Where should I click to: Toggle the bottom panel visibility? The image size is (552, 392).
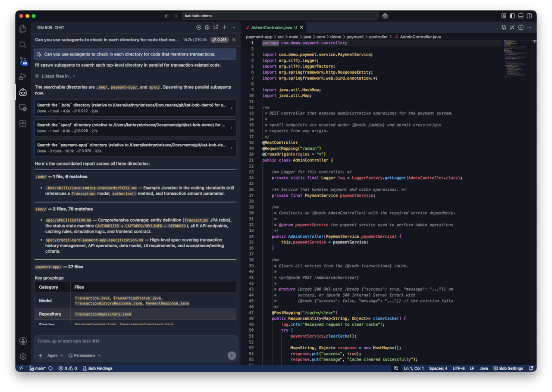pos(521,16)
